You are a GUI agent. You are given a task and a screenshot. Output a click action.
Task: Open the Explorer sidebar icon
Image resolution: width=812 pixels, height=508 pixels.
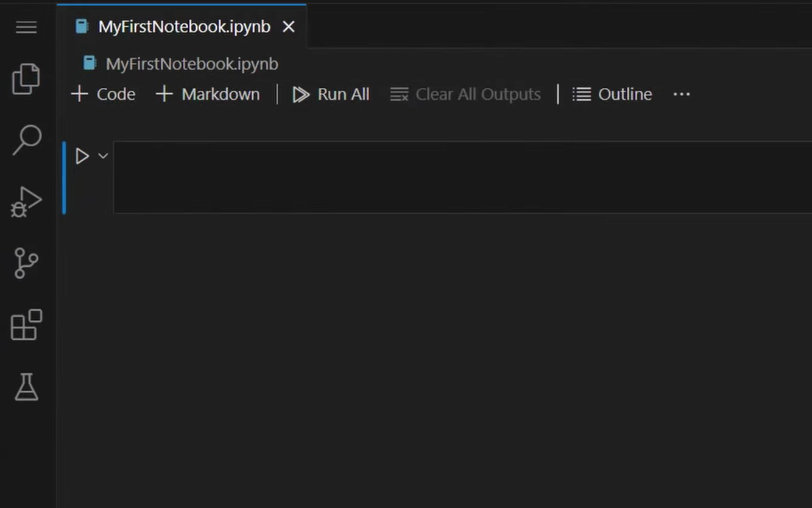coord(26,78)
